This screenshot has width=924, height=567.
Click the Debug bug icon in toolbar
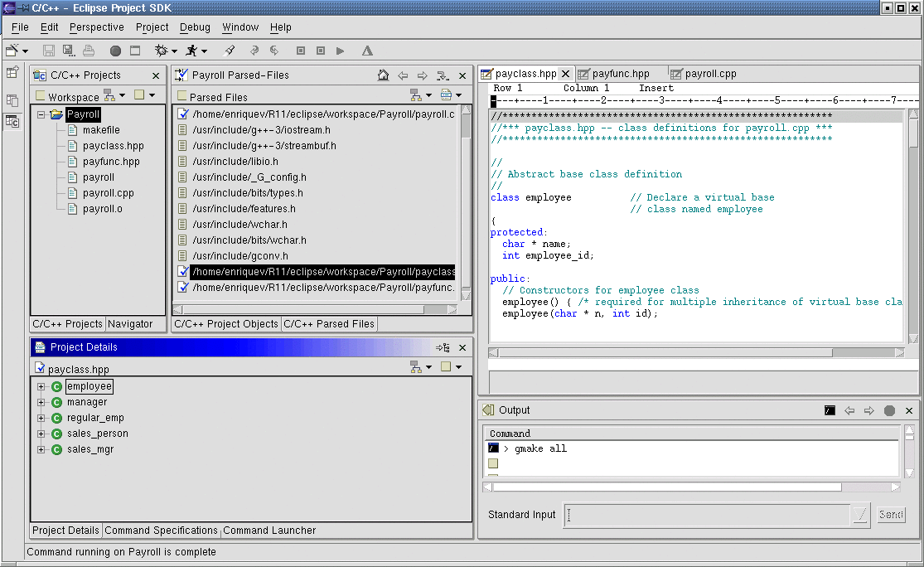(161, 51)
